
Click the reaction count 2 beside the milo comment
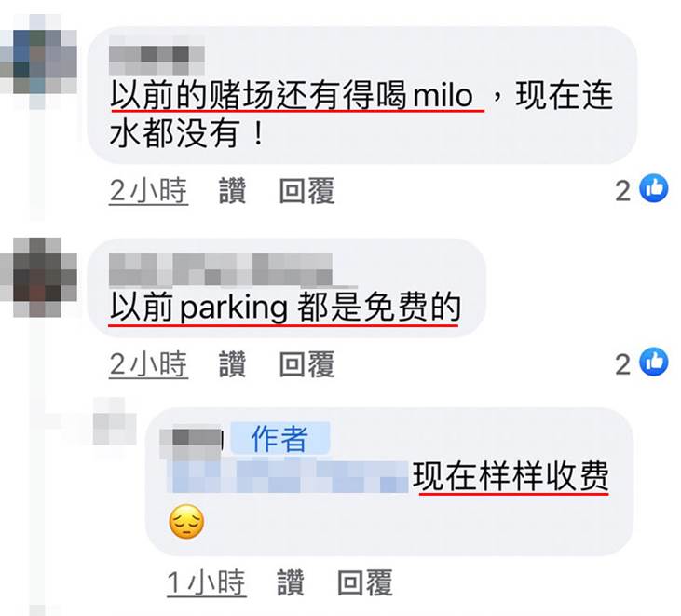[623, 191]
